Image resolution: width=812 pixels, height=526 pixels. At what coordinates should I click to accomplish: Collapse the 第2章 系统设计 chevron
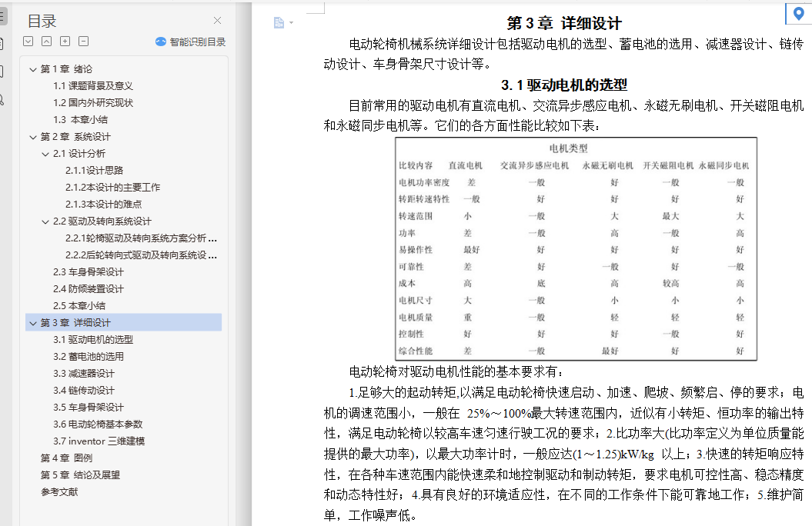tap(33, 137)
